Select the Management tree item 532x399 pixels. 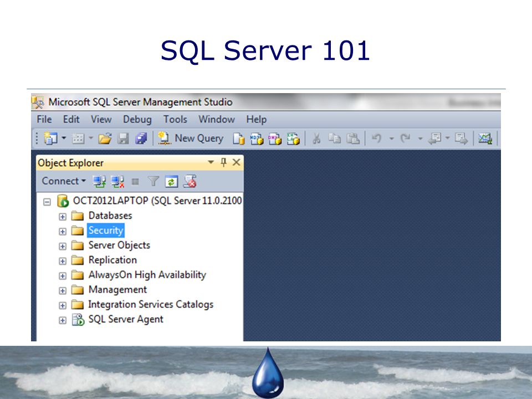click(x=117, y=289)
